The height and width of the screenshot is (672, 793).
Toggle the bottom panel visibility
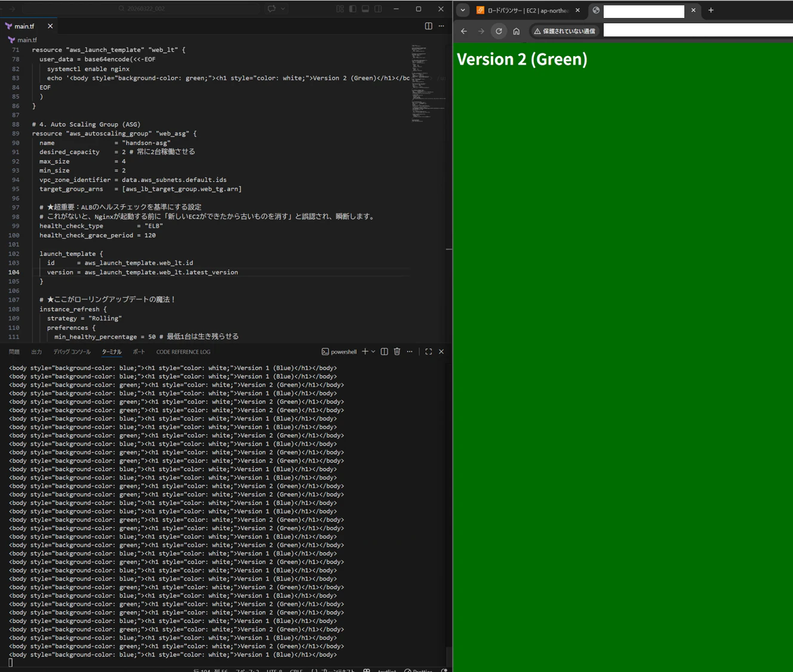coord(365,9)
